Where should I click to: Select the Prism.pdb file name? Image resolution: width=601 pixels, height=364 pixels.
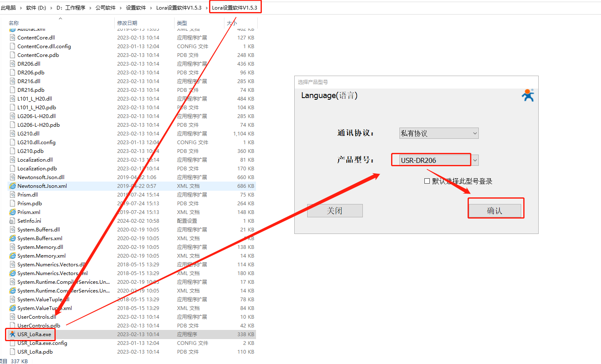[30, 203]
